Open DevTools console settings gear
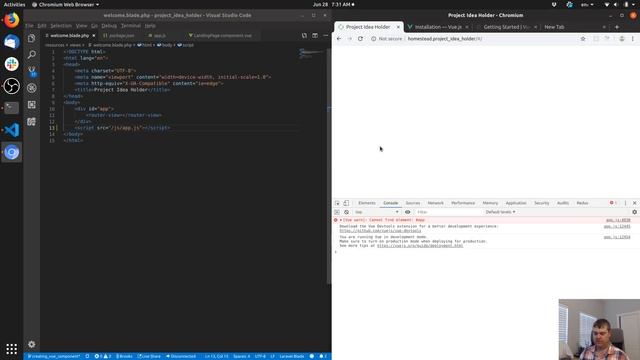 (x=634, y=212)
